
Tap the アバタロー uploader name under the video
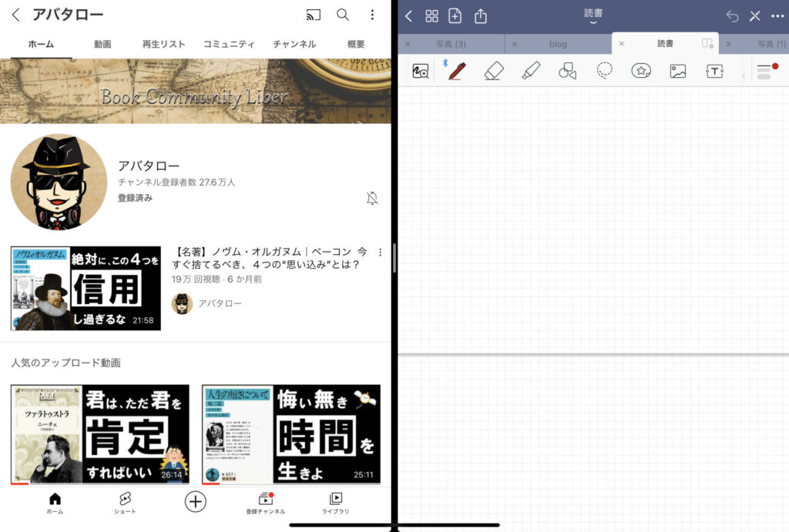click(220, 303)
